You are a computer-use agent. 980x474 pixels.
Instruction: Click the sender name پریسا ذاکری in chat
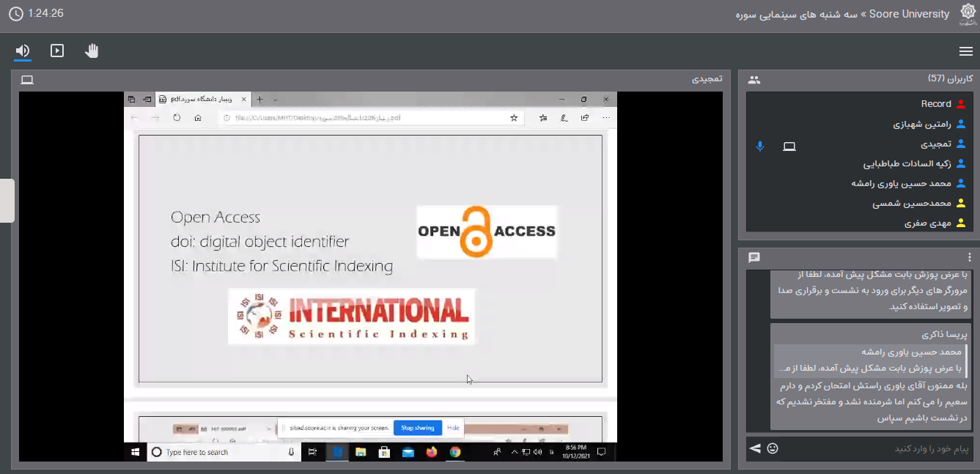tap(945, 334)
